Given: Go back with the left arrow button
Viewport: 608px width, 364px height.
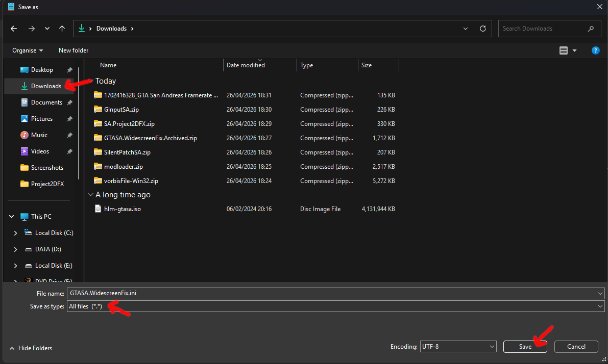Looking at the screenshot, I should (x=14, y=29).
